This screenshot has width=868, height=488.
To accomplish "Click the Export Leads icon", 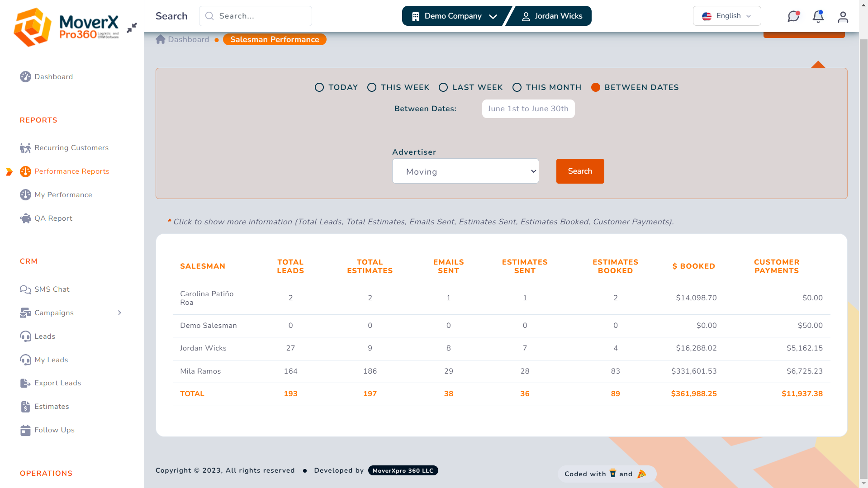I will point(25,383).
